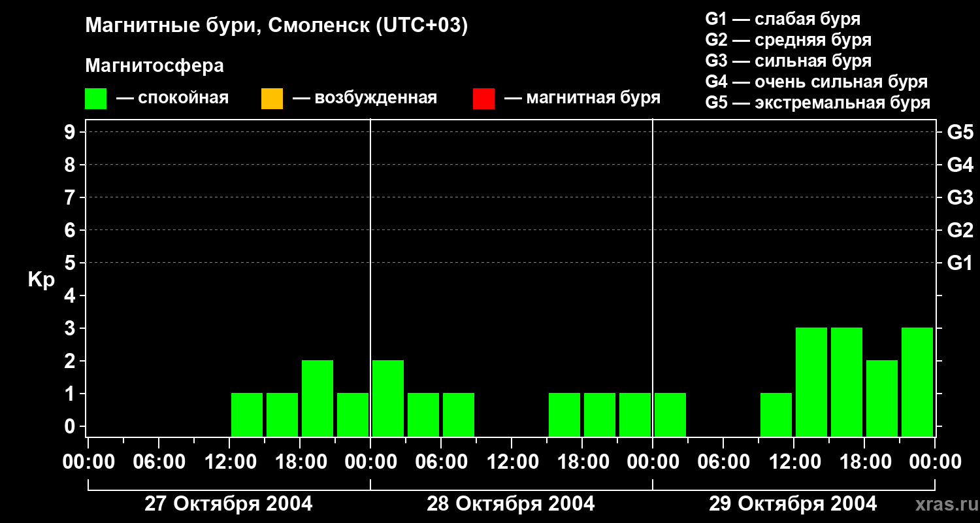
Task: Click the 'G1 — слабая буря' description
Action: (x=783, y=19)
